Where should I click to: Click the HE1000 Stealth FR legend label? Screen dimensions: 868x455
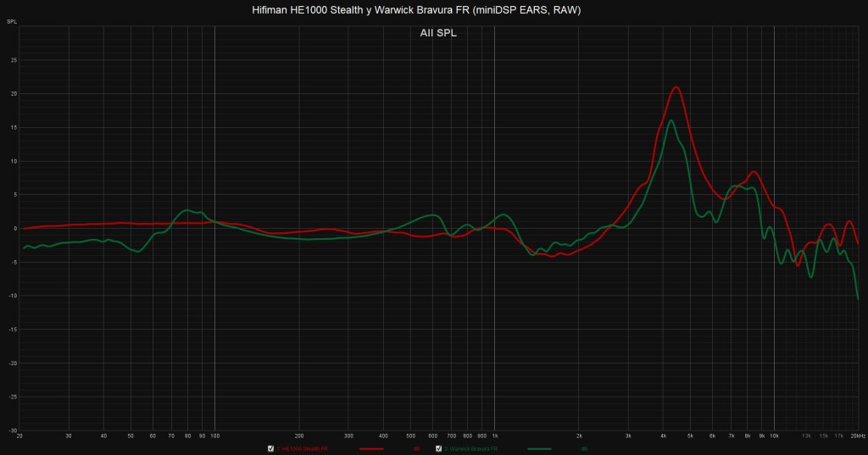303,448
